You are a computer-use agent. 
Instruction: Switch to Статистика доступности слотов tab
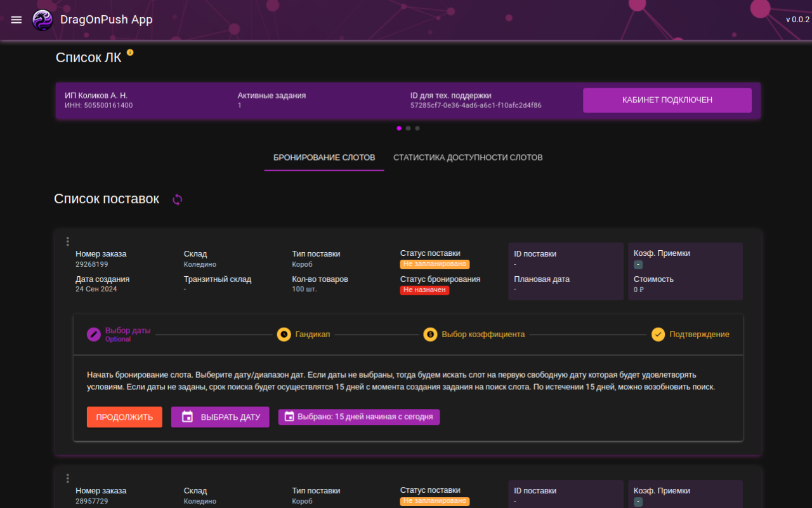coord(468,157)
